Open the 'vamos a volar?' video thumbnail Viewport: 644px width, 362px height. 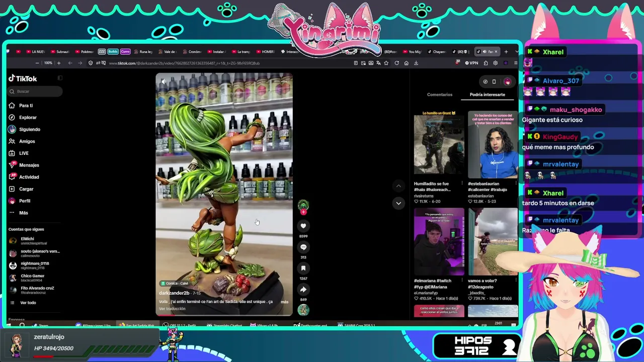coord(493,242)
